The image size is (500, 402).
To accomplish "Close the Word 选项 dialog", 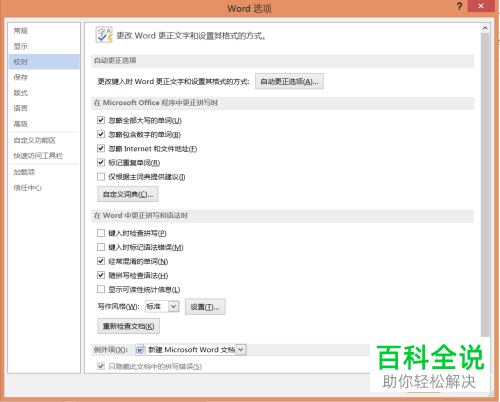I will (481, 6).
